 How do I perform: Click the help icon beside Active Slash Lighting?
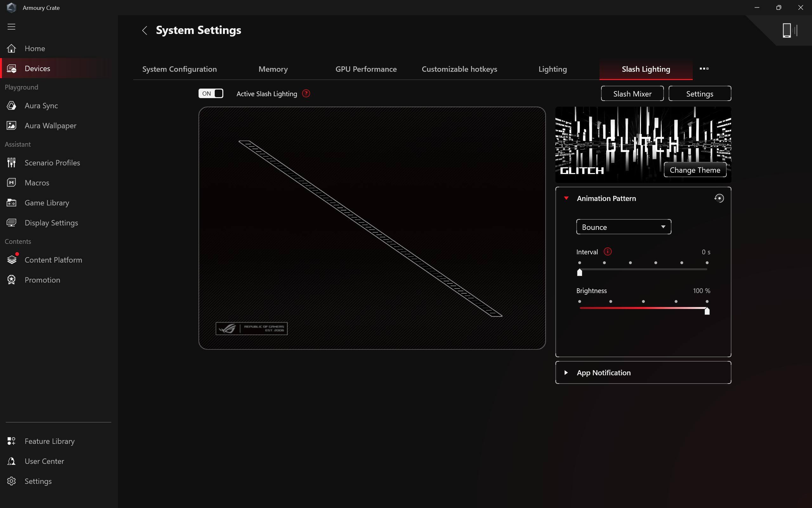pos(306,93)
